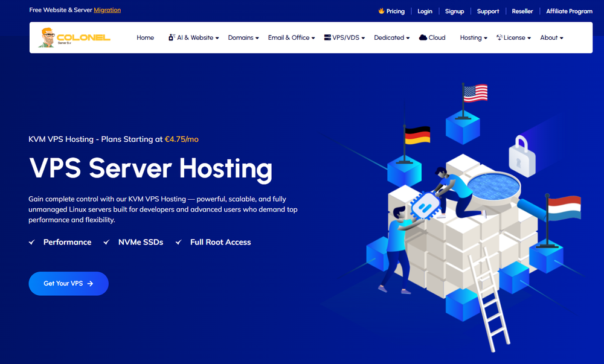Click the checkmark beside NVMe SSDs

(x=106, y=241)
